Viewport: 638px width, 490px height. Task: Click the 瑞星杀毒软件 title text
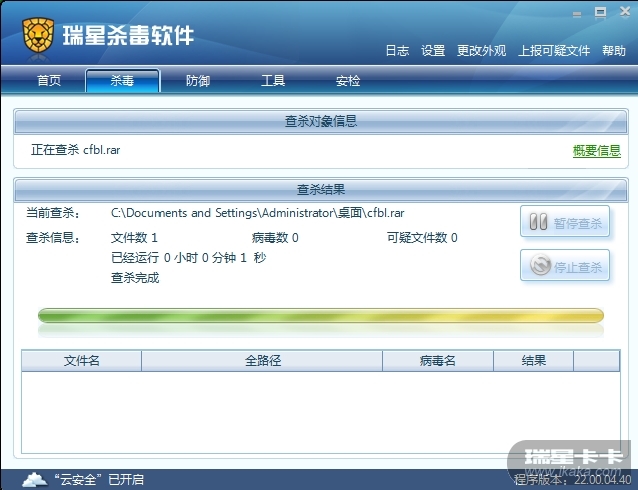[128, 35]
